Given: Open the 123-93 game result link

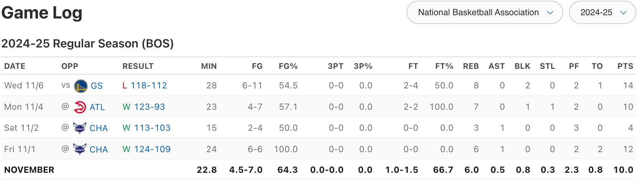Looking at the screenshot, I should (x=149, y=107).
